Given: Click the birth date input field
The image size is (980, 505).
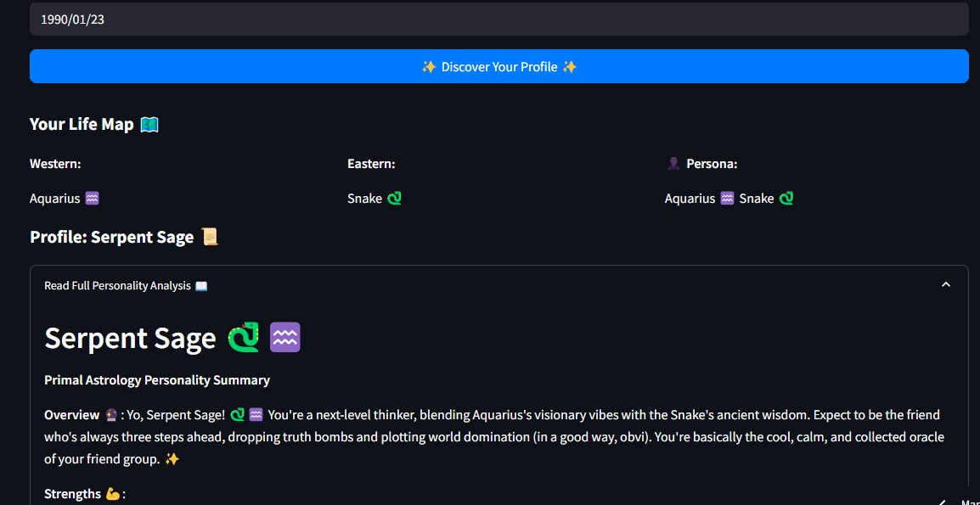Looking at the screenshot, I should [498, 19].
